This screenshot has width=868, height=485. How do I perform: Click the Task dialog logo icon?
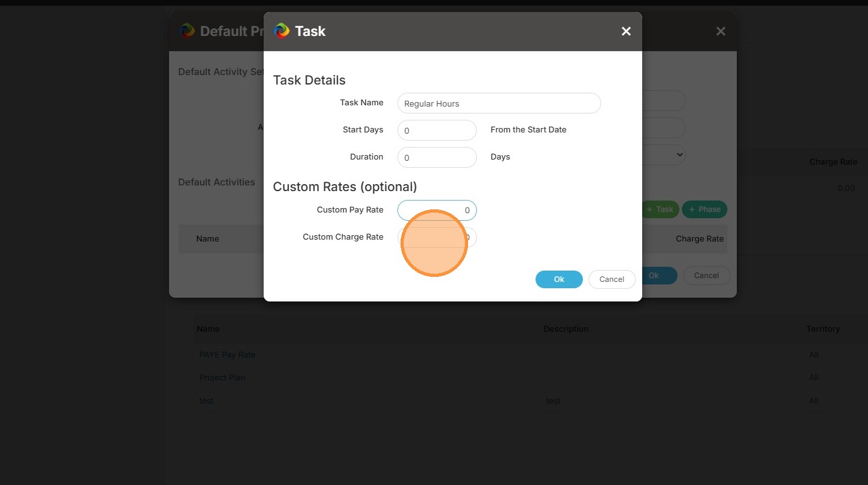281,31
